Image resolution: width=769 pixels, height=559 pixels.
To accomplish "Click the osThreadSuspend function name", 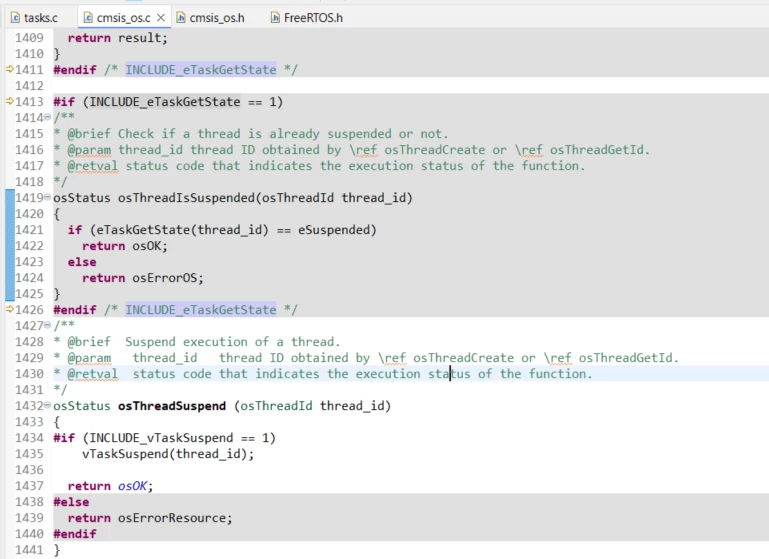I will [x=172, y=406].
